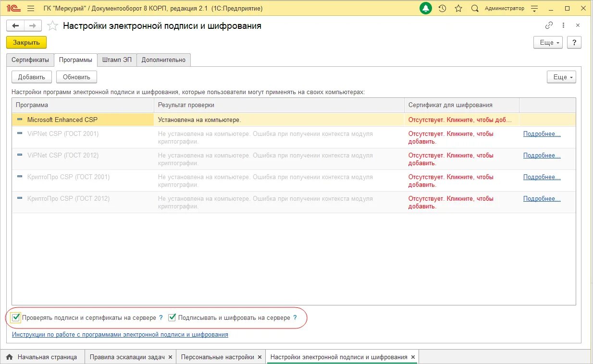Click the top-right ? help button

tap(574, 42)
